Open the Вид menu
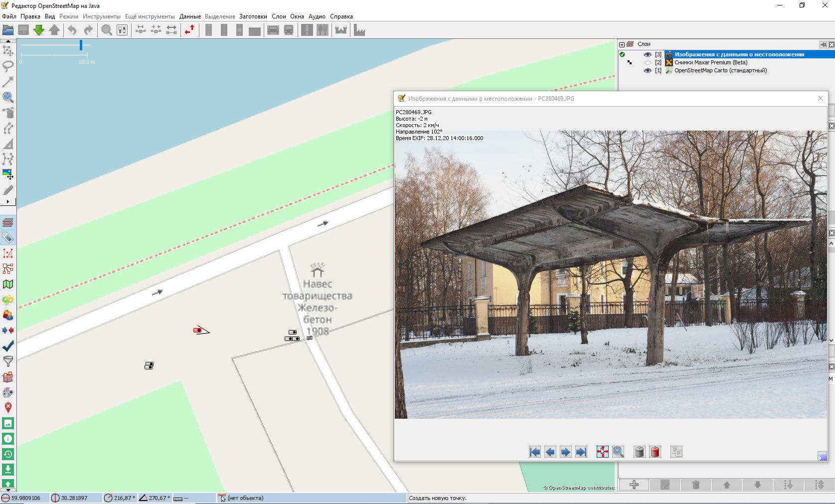 50,16
